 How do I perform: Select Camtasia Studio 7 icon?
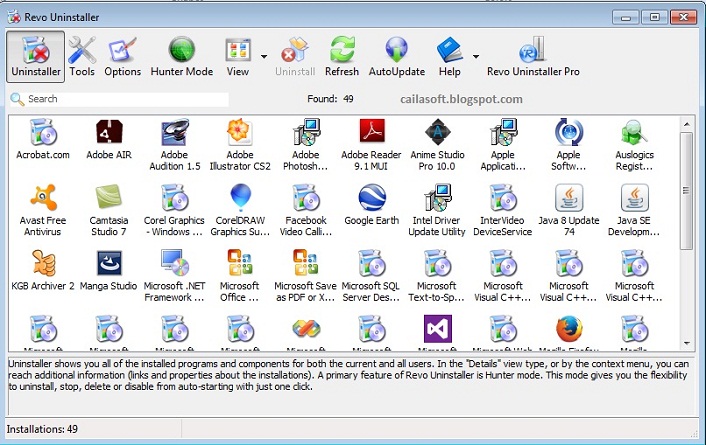(x=109, y=198)
